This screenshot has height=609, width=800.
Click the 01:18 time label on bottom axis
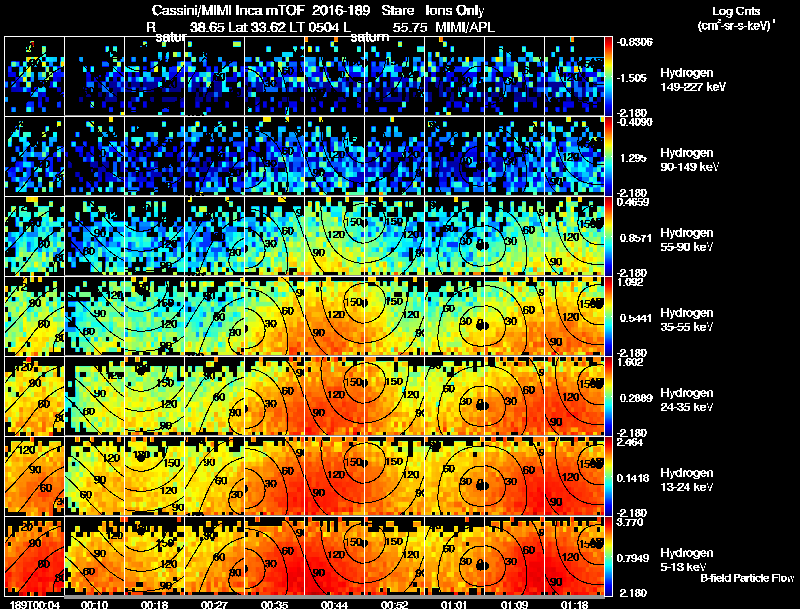click(574, 604)
